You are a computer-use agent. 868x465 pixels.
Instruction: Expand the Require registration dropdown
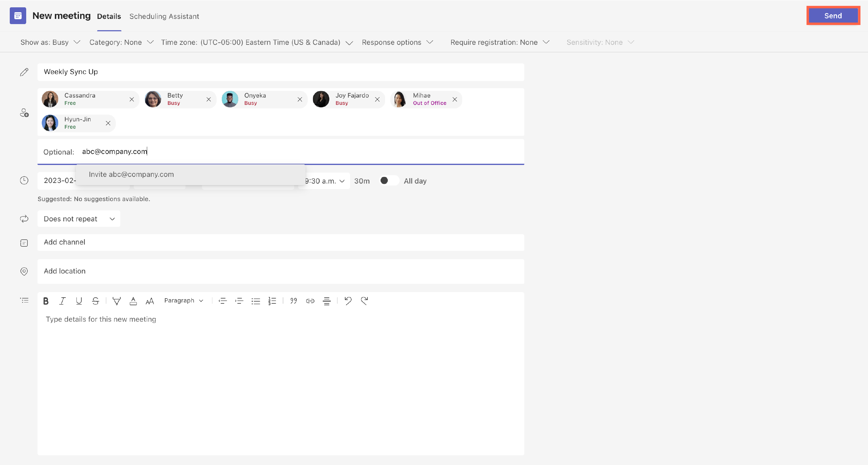click(x=500, y=42)
